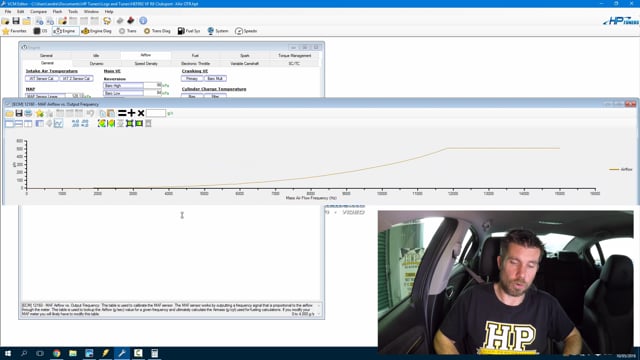Viewport: 640px width, 360px height.
Task: Open the Cranking VE Baro Mult table
Action: [x=215, y=78]
